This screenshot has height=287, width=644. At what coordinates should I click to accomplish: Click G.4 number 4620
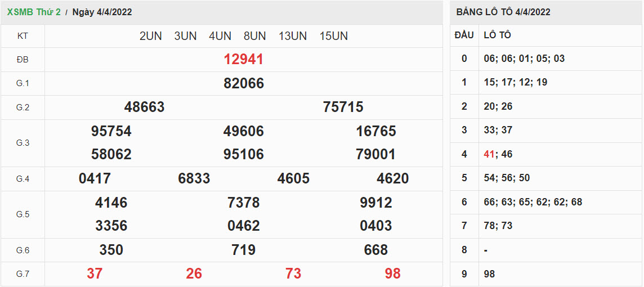(x=392, y=179)
